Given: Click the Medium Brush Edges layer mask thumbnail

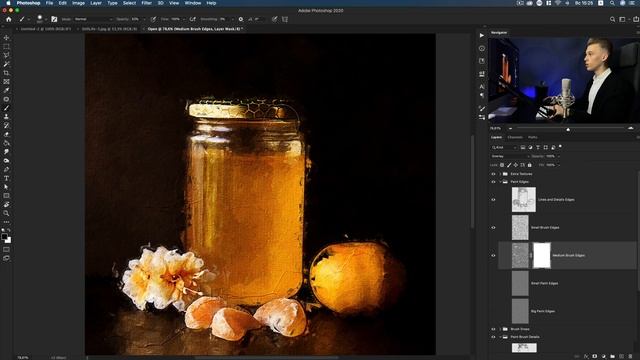Looking at the screenshot, I should click(542, 256).
